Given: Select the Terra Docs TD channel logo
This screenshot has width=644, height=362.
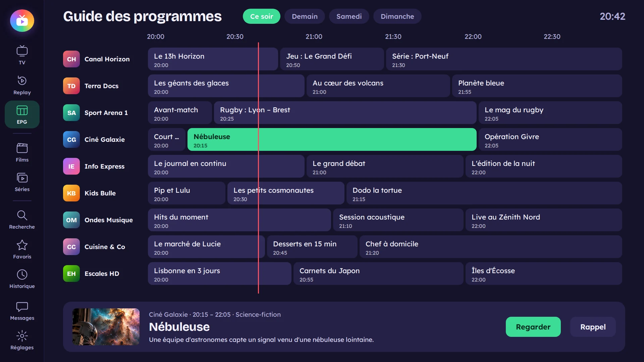Looking at the screenshot, I should [x=71, y=86].
